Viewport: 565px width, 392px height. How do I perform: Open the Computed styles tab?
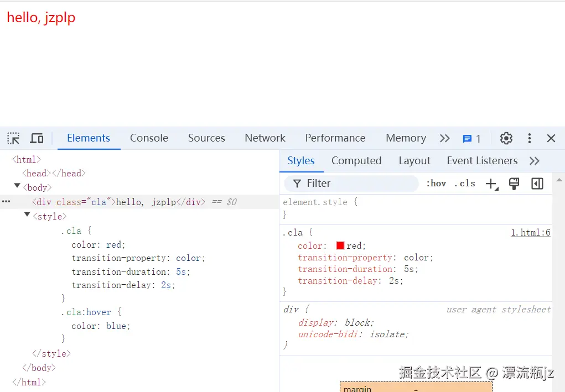[x=356, y=160]
